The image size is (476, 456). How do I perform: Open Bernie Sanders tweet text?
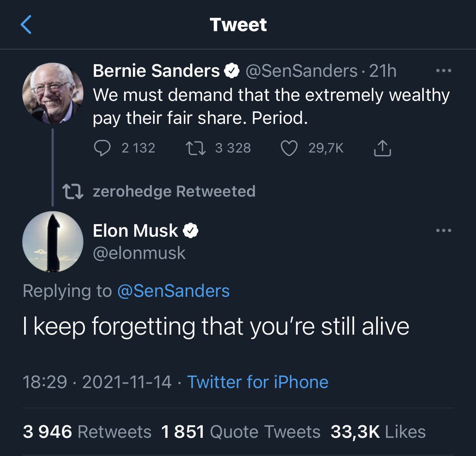click(x=271, y=106)
